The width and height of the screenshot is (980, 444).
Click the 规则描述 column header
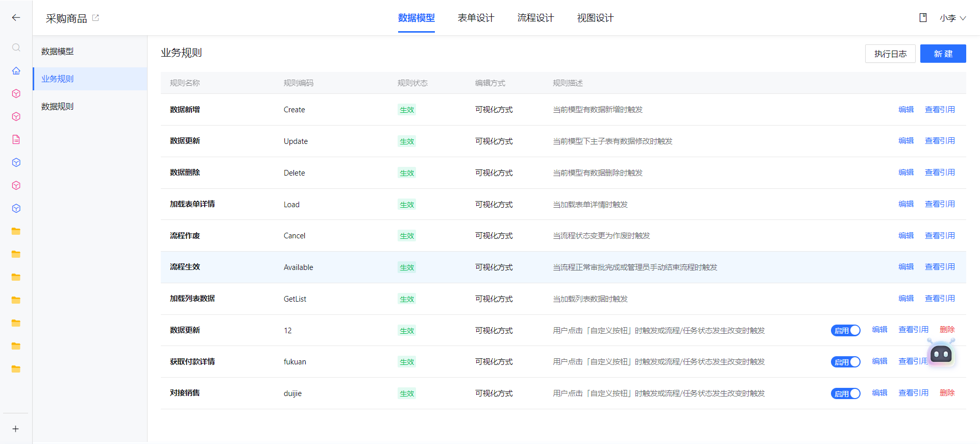point(568,83)
